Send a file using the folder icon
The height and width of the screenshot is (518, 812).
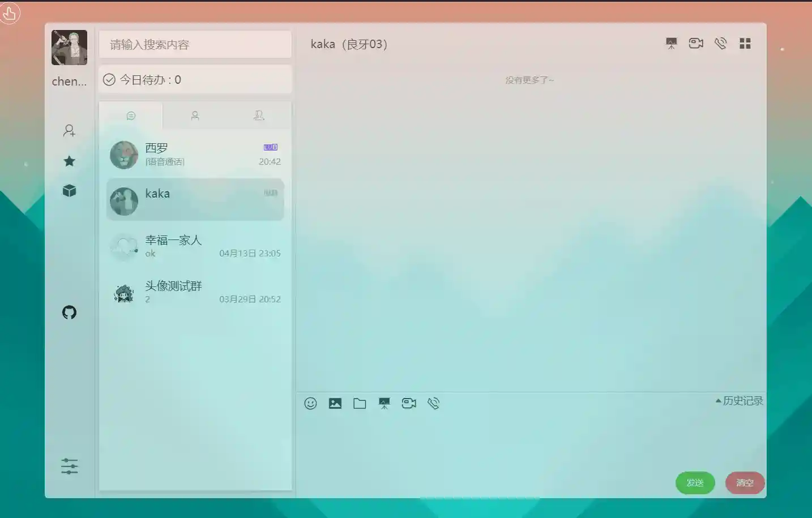tap(359, 403)
